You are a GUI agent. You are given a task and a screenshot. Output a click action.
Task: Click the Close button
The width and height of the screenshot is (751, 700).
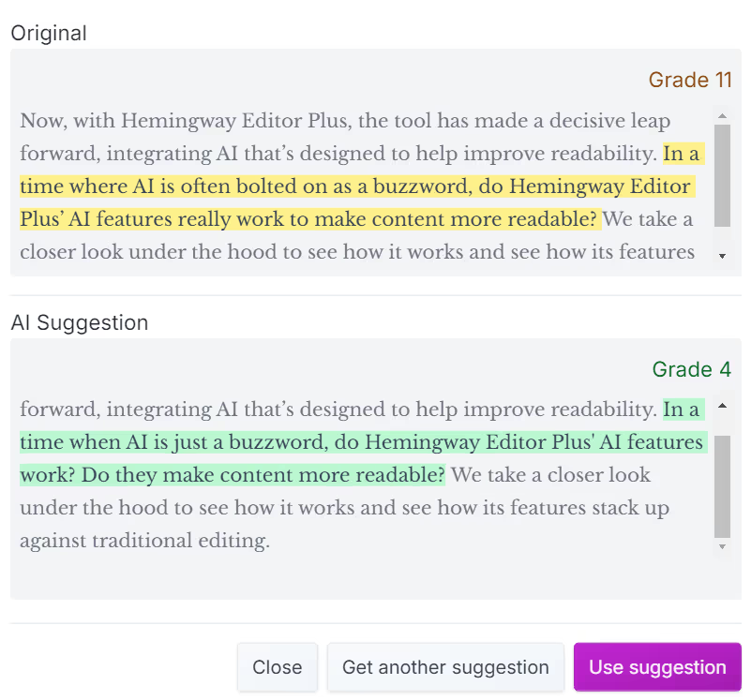(278, 667)
